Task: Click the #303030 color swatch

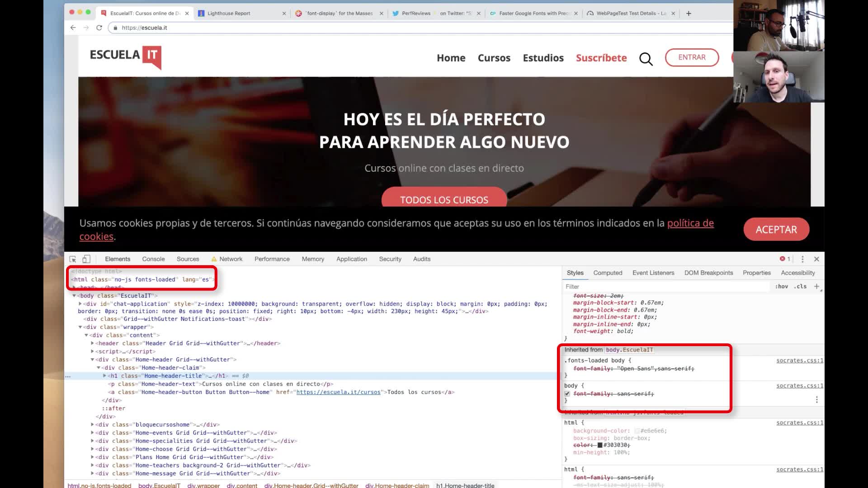Action: click(600, 446)
